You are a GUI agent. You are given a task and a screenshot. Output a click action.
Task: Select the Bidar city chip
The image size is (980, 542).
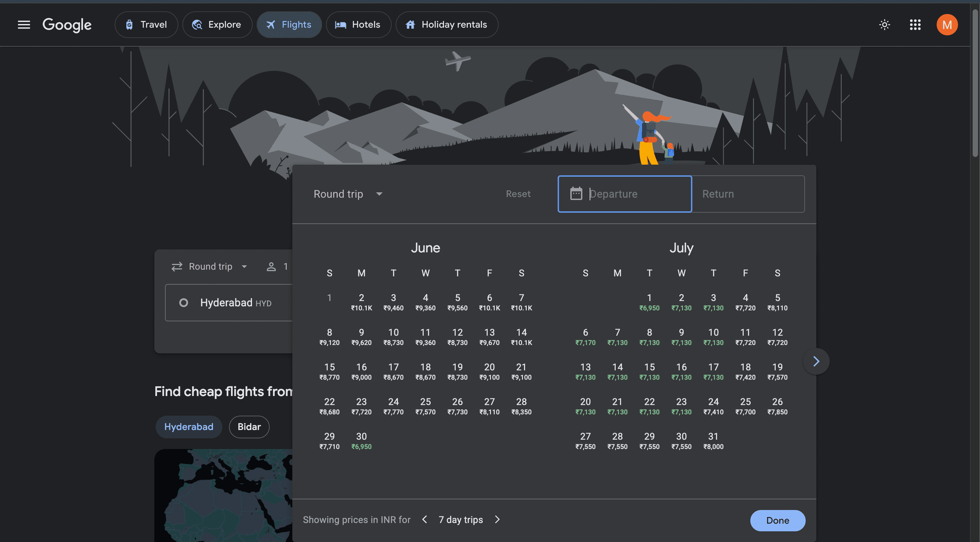(x=249, y=427)
